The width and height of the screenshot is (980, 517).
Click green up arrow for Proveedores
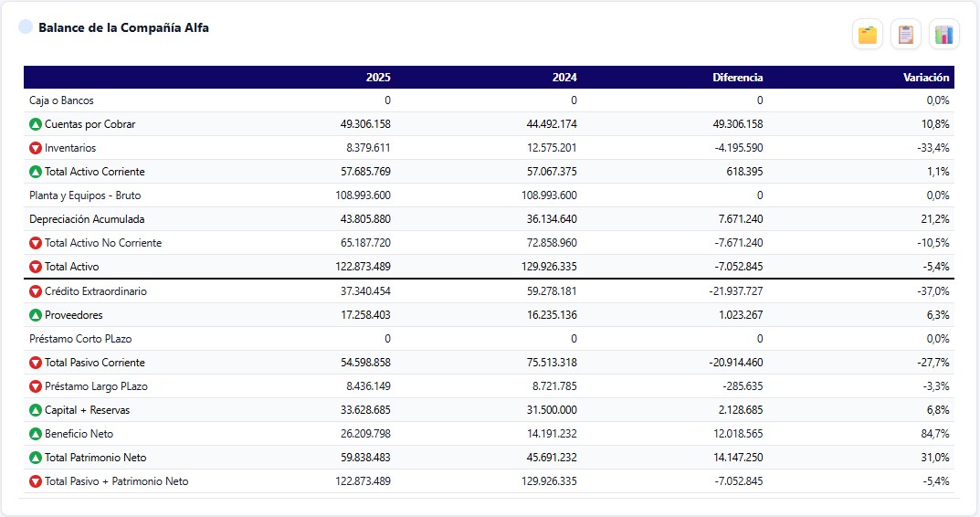tap(36, 315)
